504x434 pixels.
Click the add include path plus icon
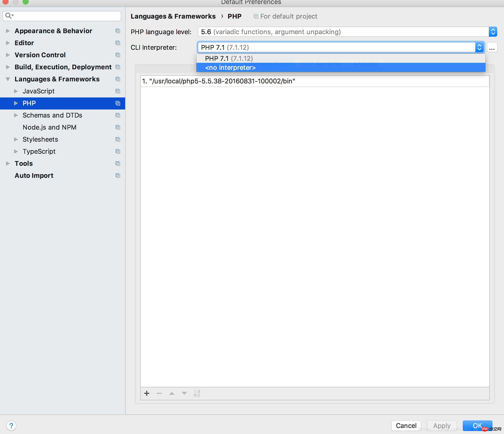tap(147, 393)
